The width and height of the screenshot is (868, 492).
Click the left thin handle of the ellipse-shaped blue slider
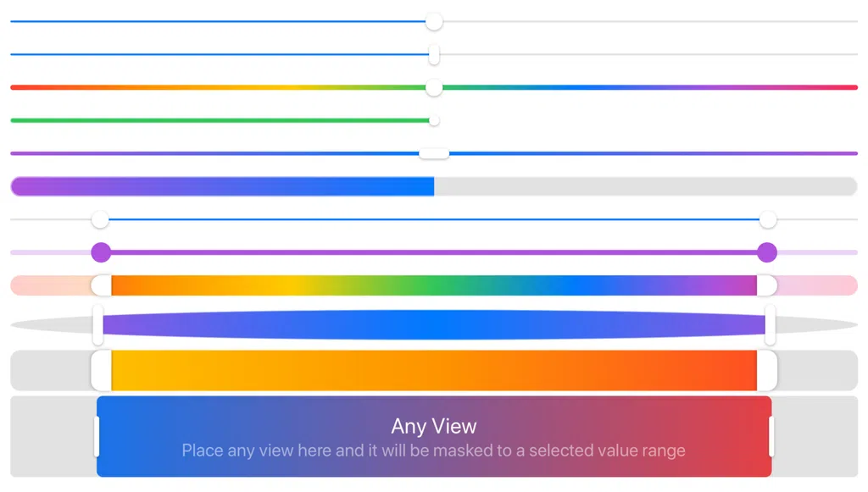pyautogui.click(x=98, y=324)
